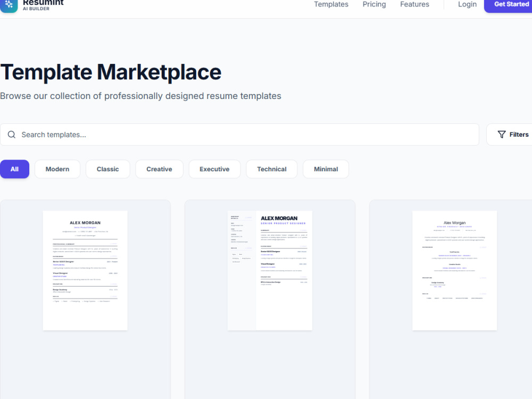This screenshot has height=399, width=532.
Task: Choose the Technical category chip
Action: (272, 169)
